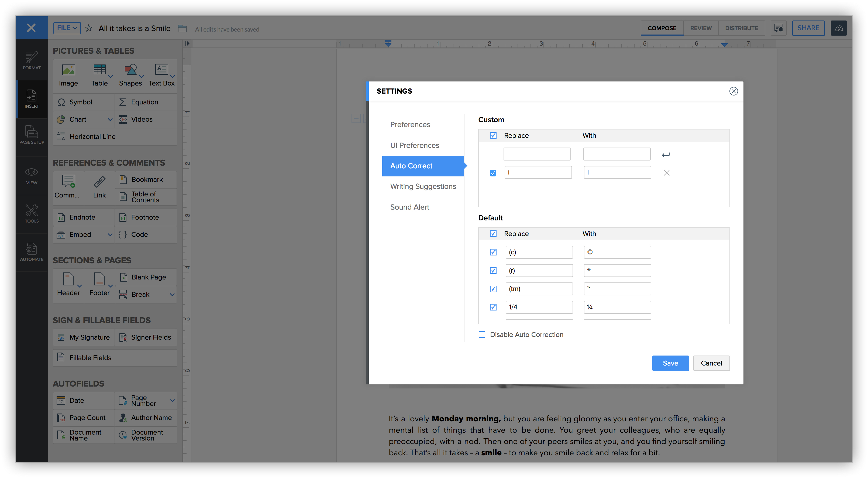Uncheck the (tm) default replacement checkbox
This screenshot has width=868, height=478.
pyautogui.click(x=493, y=289)
